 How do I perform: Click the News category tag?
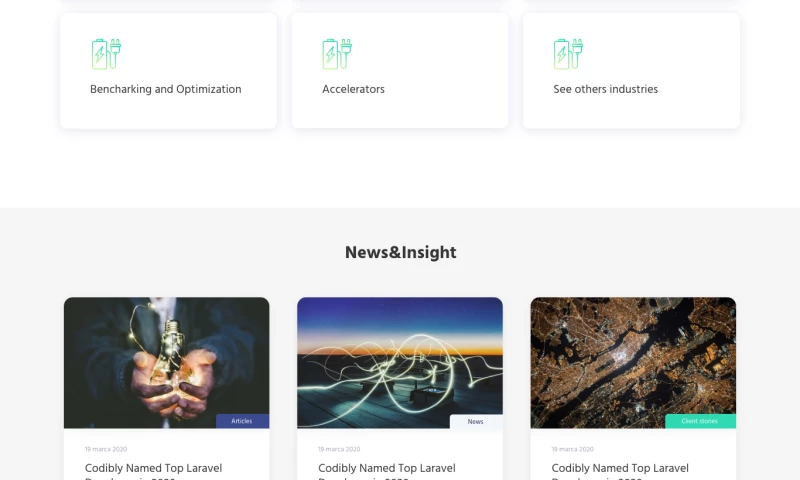click(476, 422)
